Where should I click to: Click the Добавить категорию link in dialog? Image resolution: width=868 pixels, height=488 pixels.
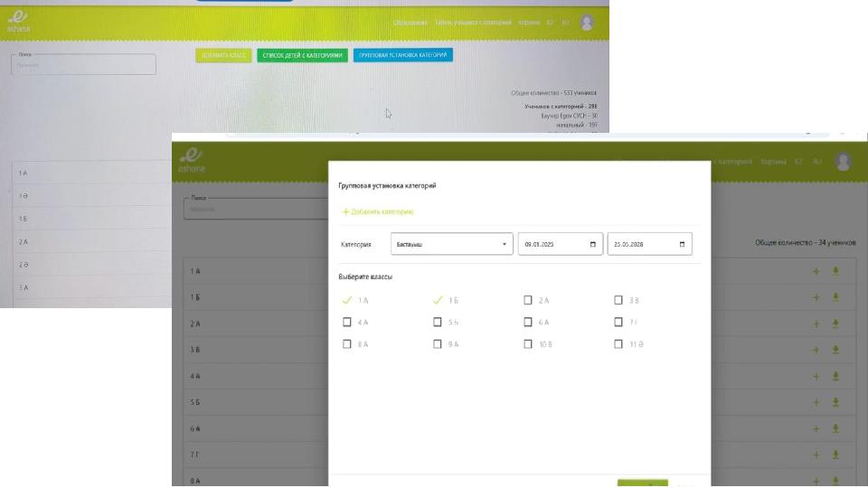point(378,211)
